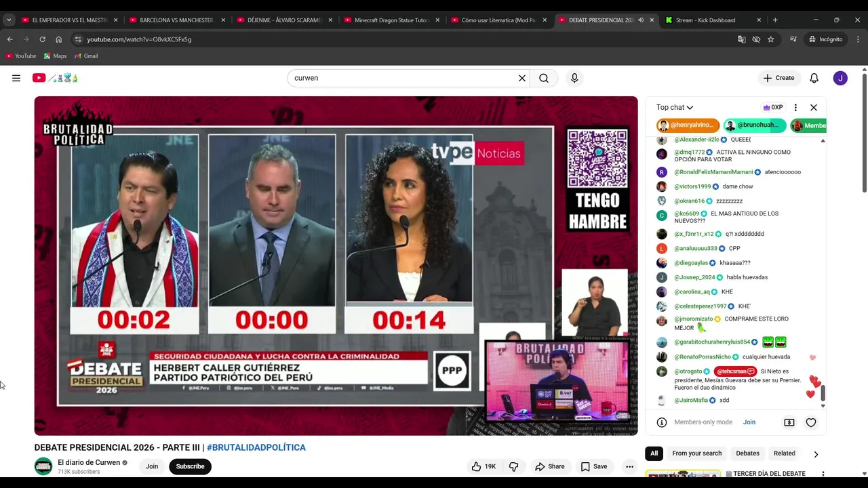Switch to DÉJENME - ÁLVARO SCARAMELLI tab
This screenshot has width=868, height=488.
[285, 20]
